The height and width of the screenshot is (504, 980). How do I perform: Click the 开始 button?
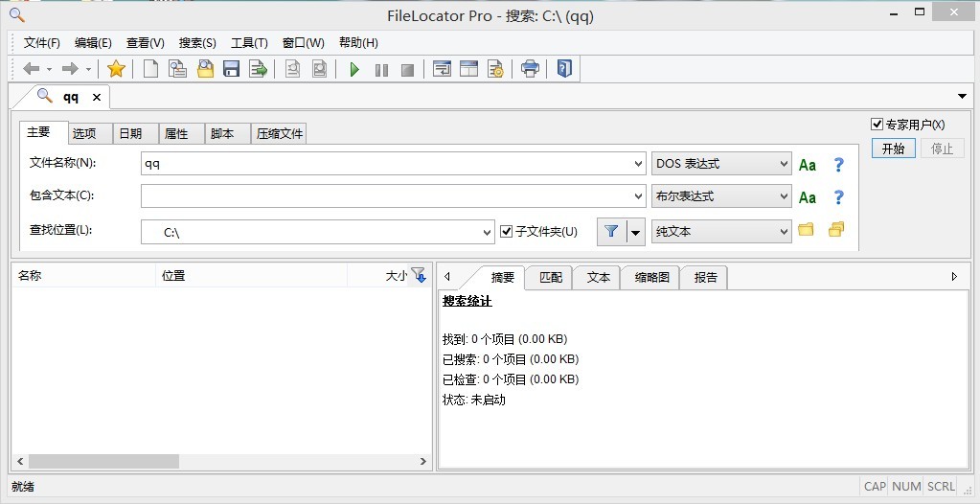893,149
